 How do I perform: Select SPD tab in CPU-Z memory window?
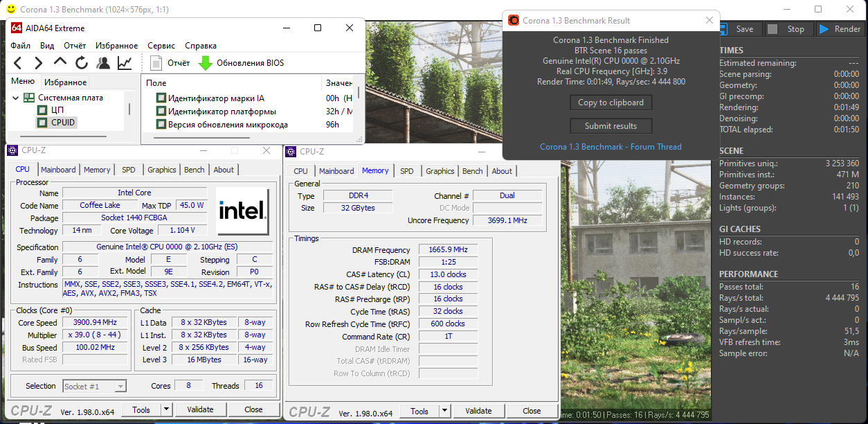407,171
